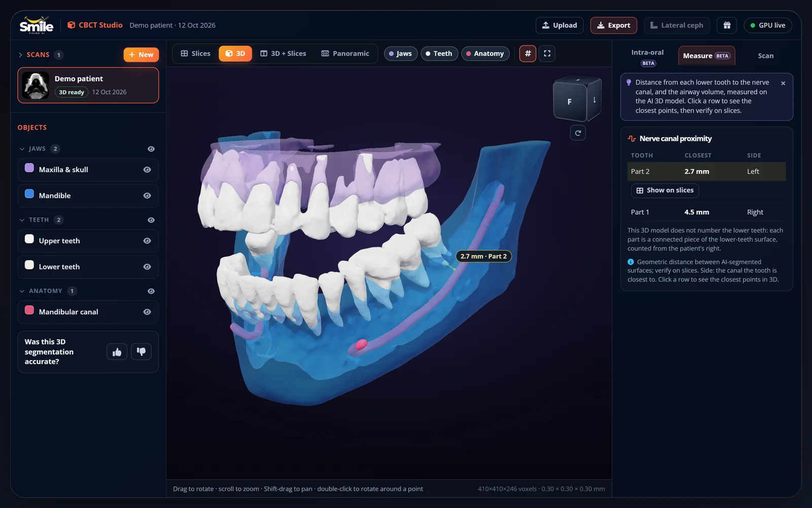
Task: Click the TOOTH column header
Action: pos(642,155)
